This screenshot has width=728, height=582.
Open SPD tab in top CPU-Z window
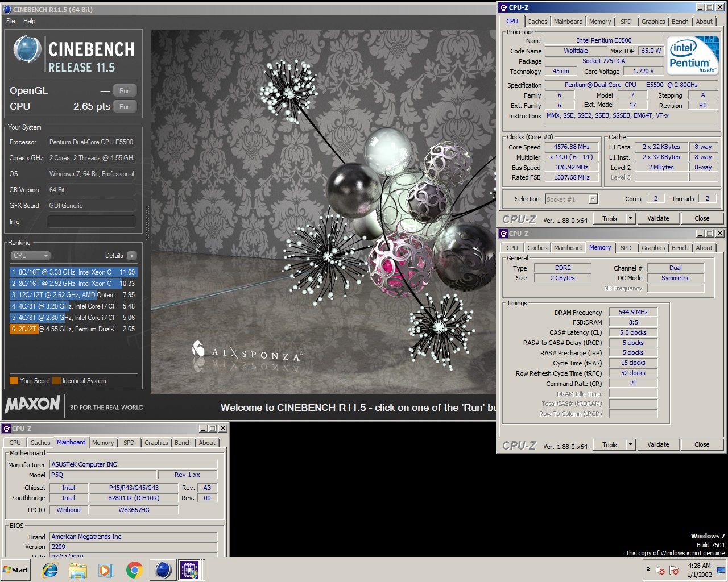626,22
